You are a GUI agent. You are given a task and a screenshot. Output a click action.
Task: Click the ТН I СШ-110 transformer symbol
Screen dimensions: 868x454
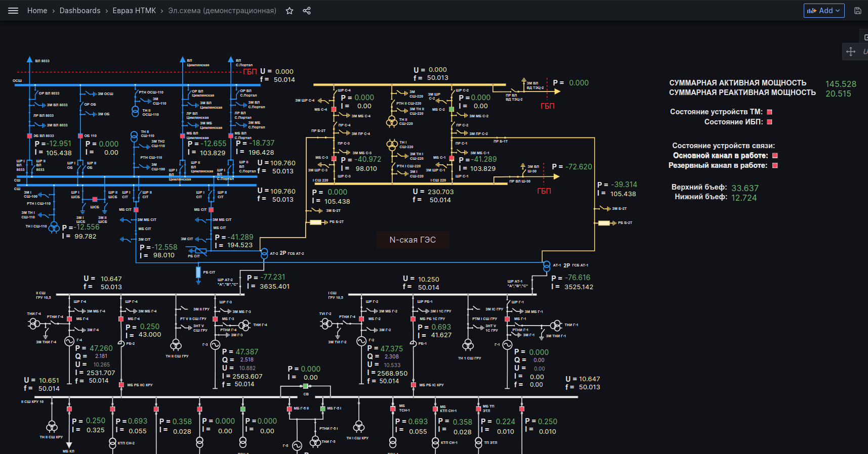pos(54,228)
